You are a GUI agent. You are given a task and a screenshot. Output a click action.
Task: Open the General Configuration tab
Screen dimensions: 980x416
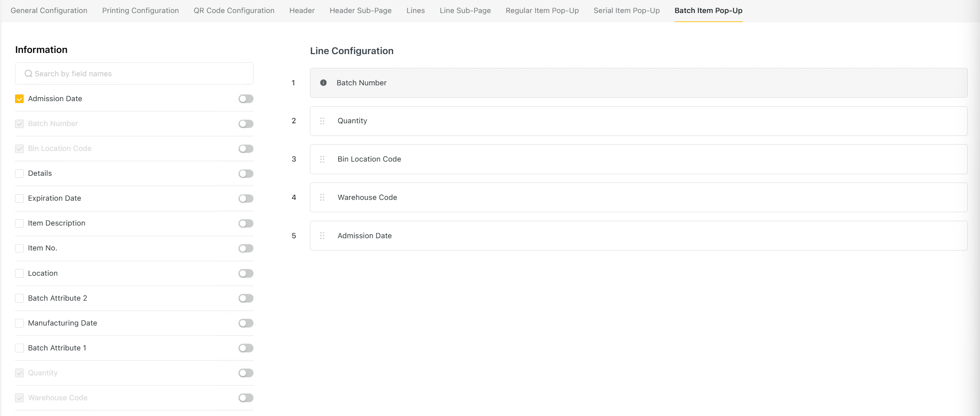49,11
